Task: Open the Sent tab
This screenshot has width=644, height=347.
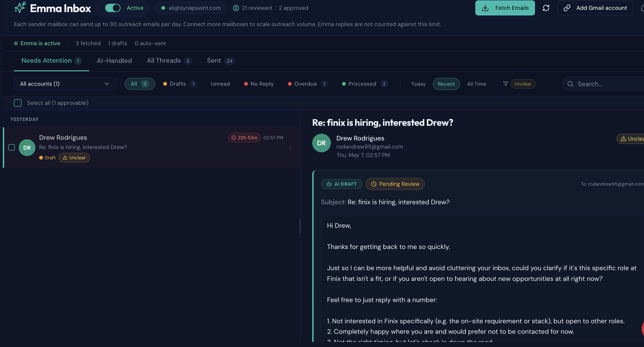Action: point(221,61)
